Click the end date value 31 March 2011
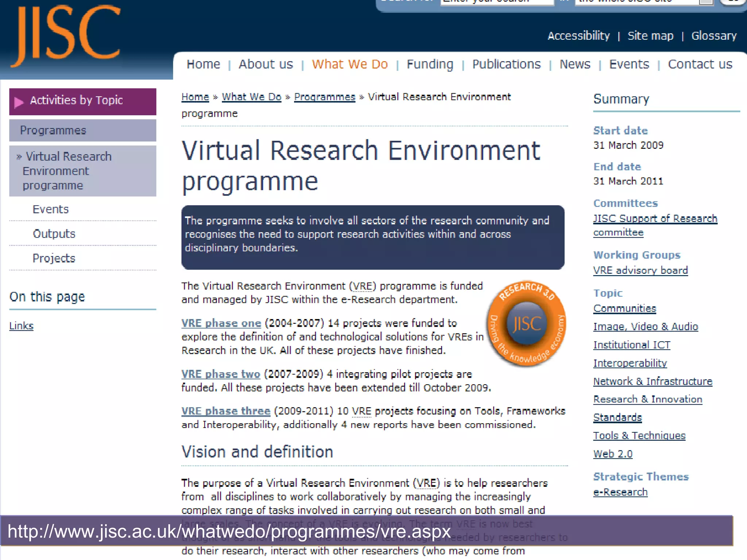The width and height of the screenshot is (747, 560). click(628, 181)
